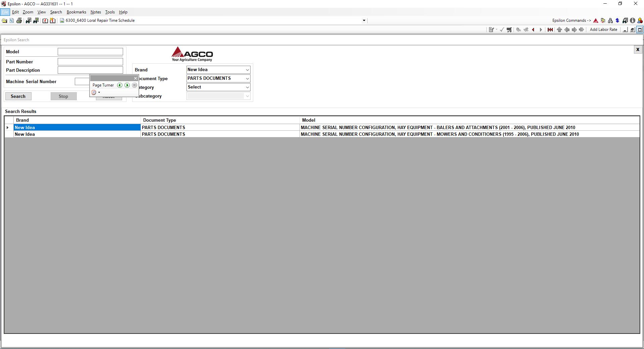Click the Part Number input field
The height and width of the screenshot is (349, 644).
pos(90,62)
